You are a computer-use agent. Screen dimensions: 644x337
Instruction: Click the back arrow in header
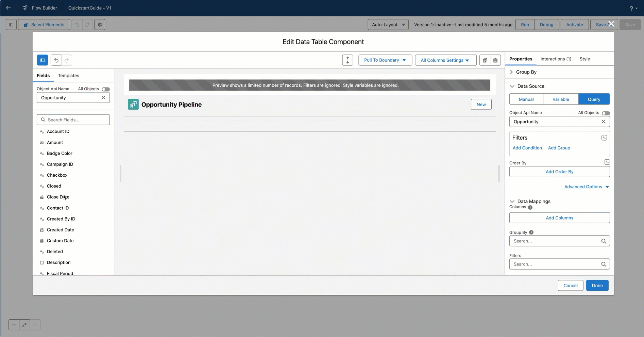[9, 8]
